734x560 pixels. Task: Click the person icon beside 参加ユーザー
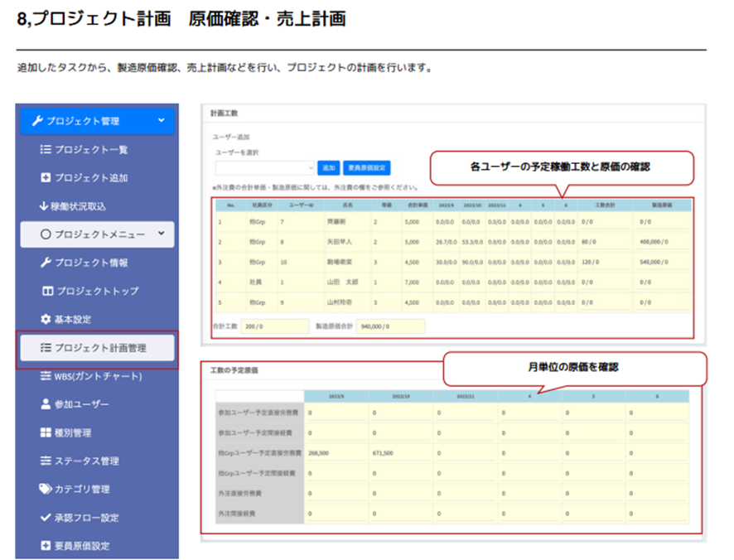(46, 404)
